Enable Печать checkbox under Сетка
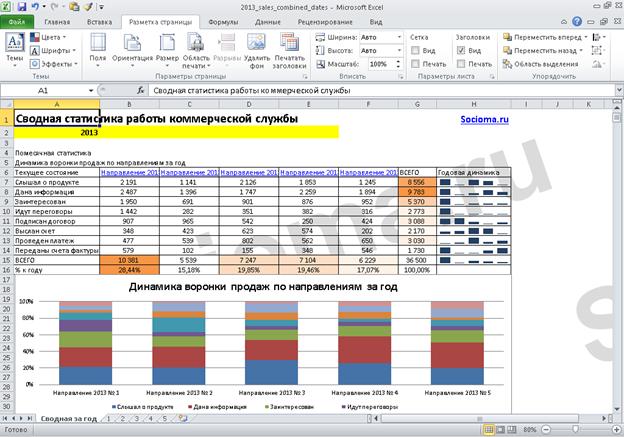Viewport: 624px width, 437px height. (x=415, y=64)
